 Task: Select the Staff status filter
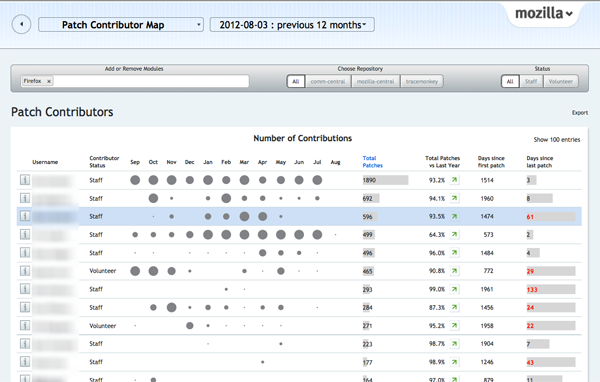click(x=531, y=81)
